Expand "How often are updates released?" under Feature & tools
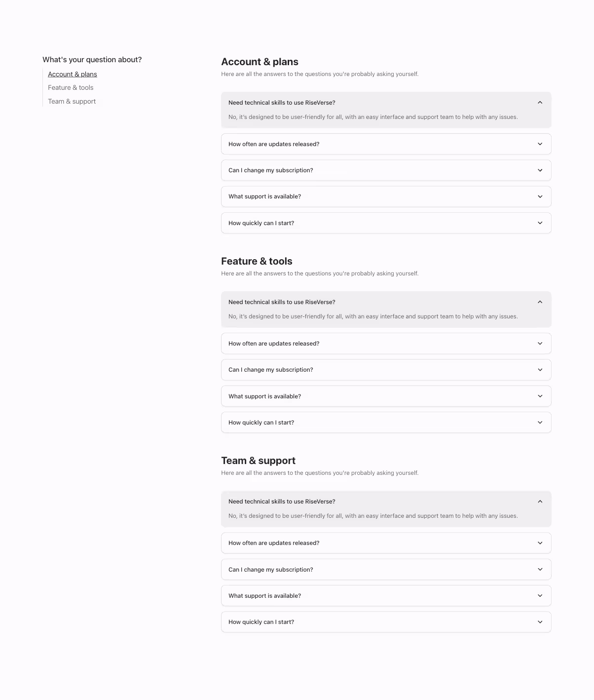This screenshot has height=700, width=594. (386, 343)
